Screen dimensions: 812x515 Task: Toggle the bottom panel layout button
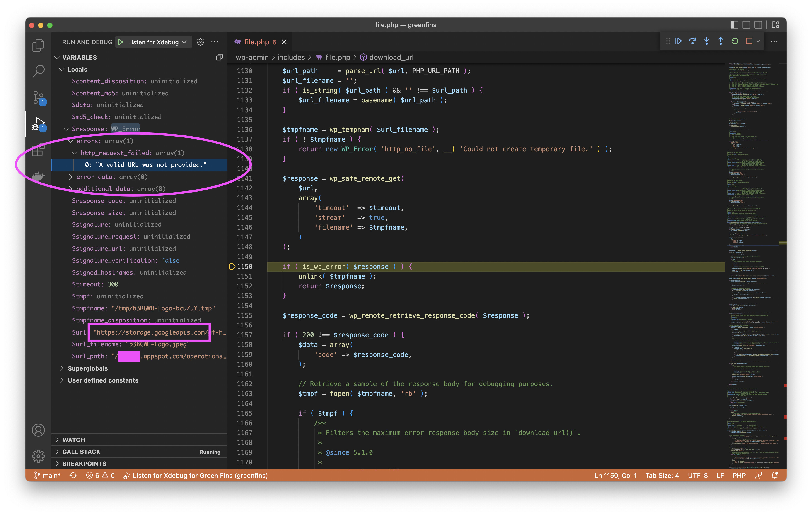(746, 25)
